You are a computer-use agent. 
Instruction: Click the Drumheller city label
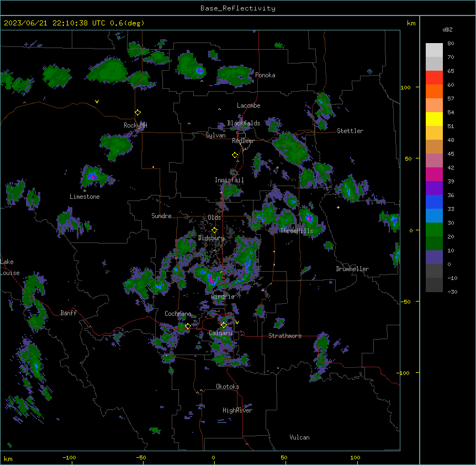[x=352, y=269]
